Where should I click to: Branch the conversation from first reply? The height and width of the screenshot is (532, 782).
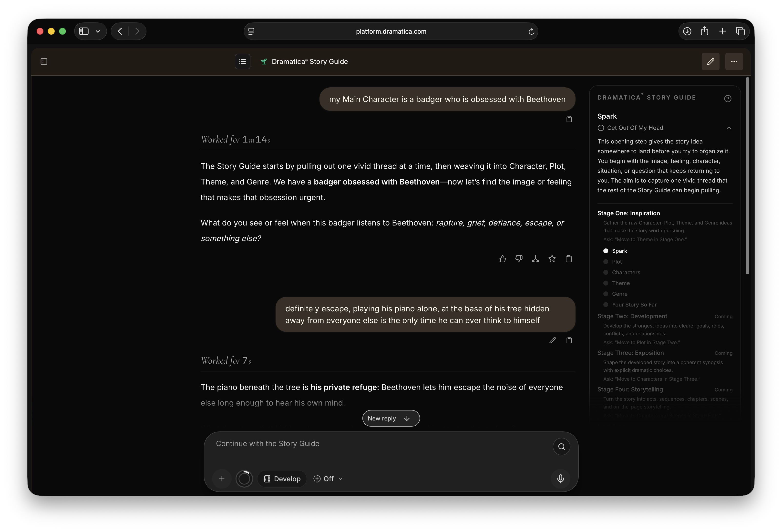click(535, 259)
